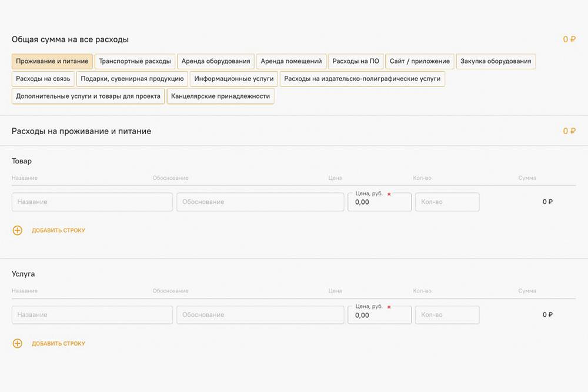Open the Аренда оборудования category
This screenshot has width=588, height=392.
tap(216, 61)
